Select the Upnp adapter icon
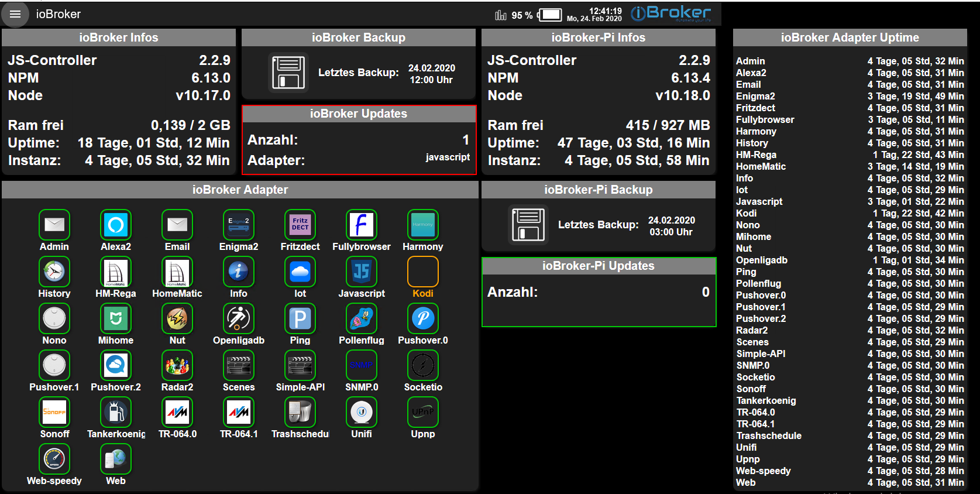The width and height of the screenshot is (980, 494). coord(423,412)
